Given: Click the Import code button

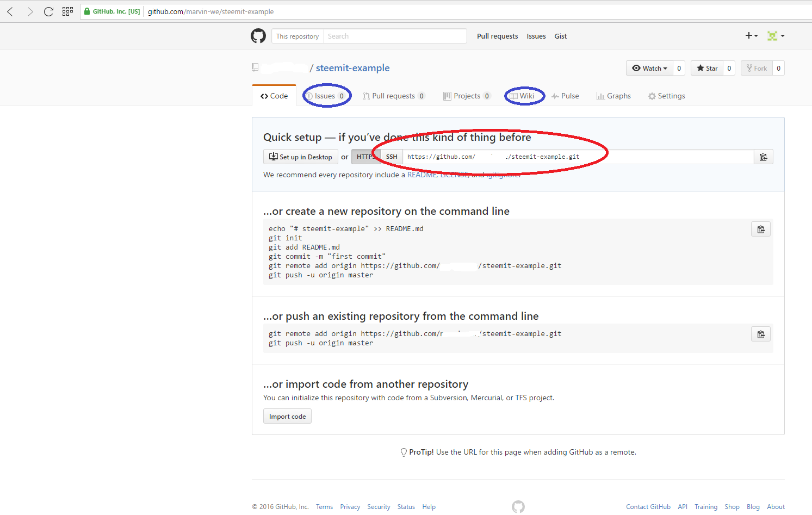Looking at the screenshot, I should (x=287, y=416).
